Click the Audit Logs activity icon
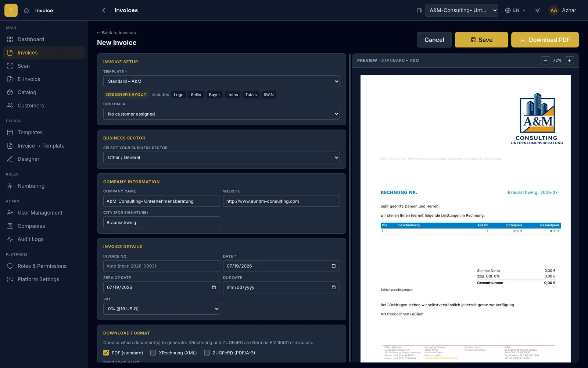 coord(10,239)
